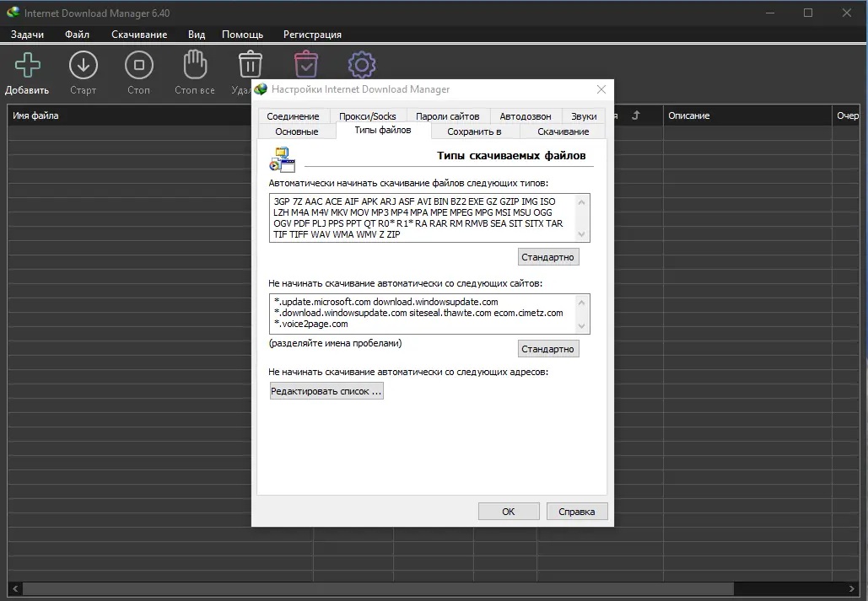Screen dimensions: 868x601
Task: Maximize the Internet Download Manager window
Action: 808,13
